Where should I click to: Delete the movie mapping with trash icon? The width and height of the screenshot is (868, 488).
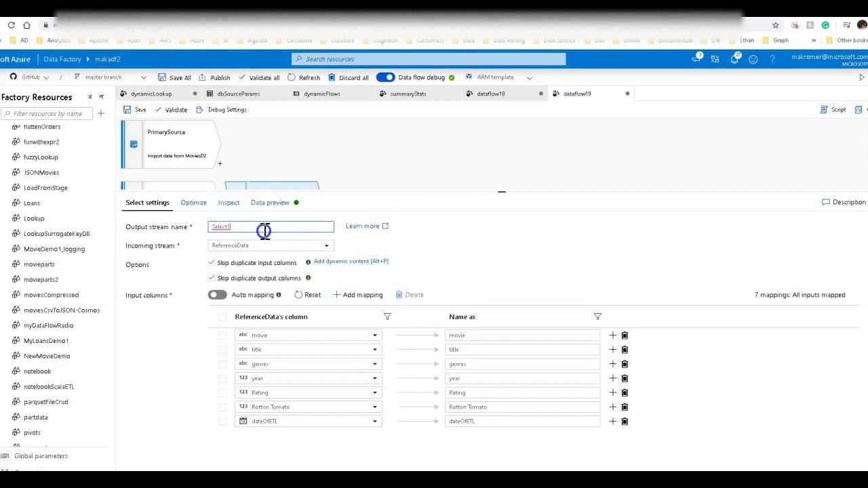(625, 335)
